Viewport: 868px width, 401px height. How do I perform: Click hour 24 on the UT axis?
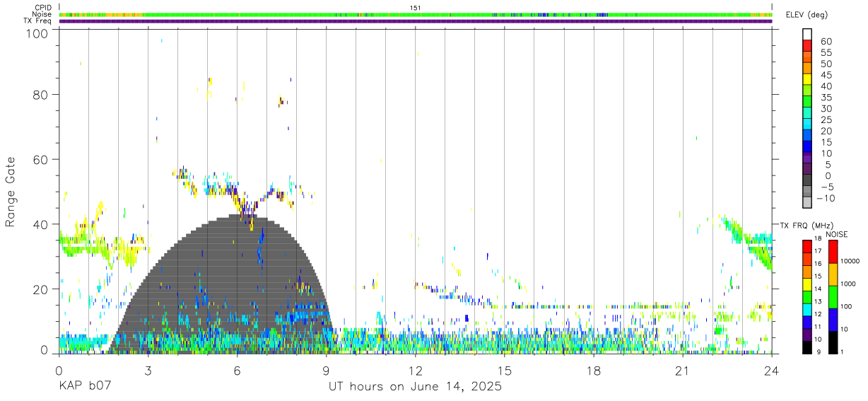pyautogui.click(x=772, y=370)
